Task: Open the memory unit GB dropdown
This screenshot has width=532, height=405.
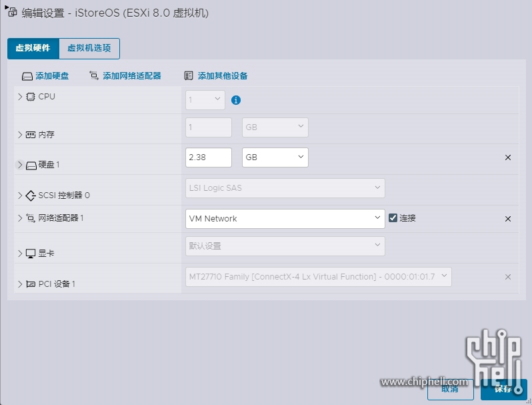Action: click(x=275, y=127)
